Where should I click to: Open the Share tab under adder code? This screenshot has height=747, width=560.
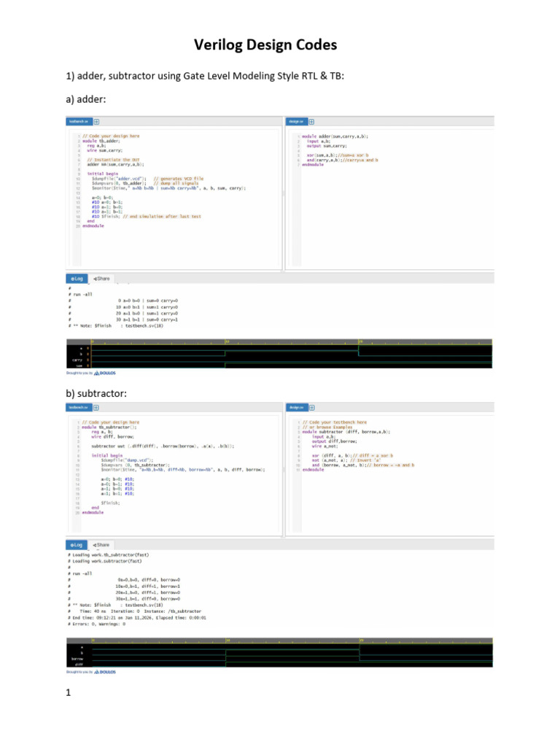pos(101,279)
